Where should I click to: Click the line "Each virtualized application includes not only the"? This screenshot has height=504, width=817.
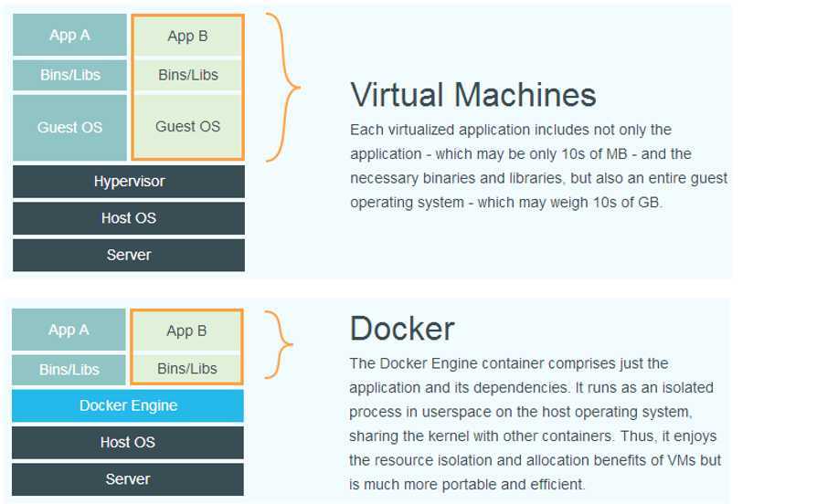pos(511,130)
